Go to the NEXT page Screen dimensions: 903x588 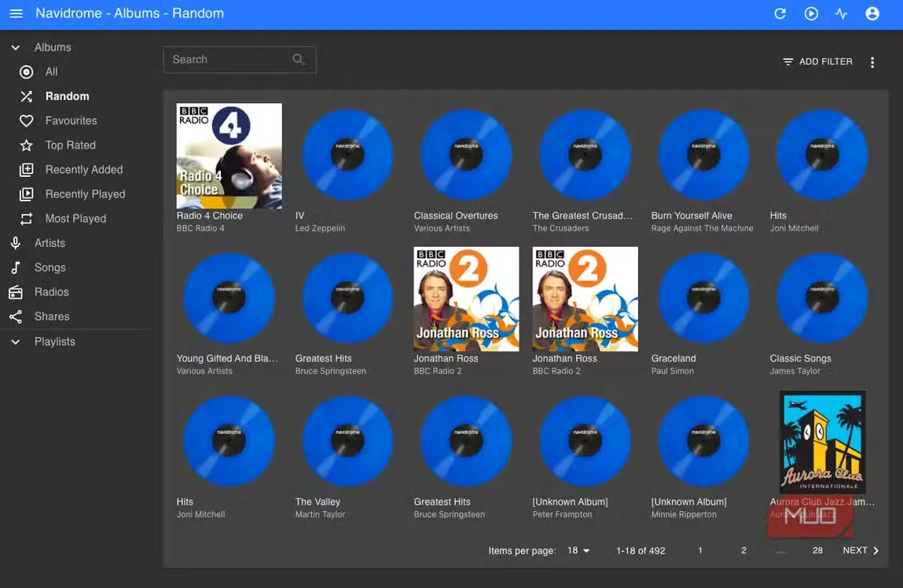(861, 550)
